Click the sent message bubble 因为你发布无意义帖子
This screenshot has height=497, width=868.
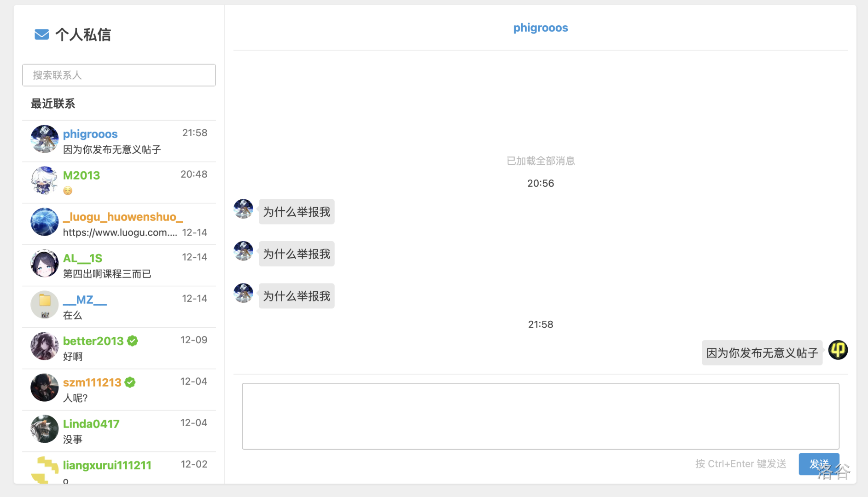[x=762, y=353]
